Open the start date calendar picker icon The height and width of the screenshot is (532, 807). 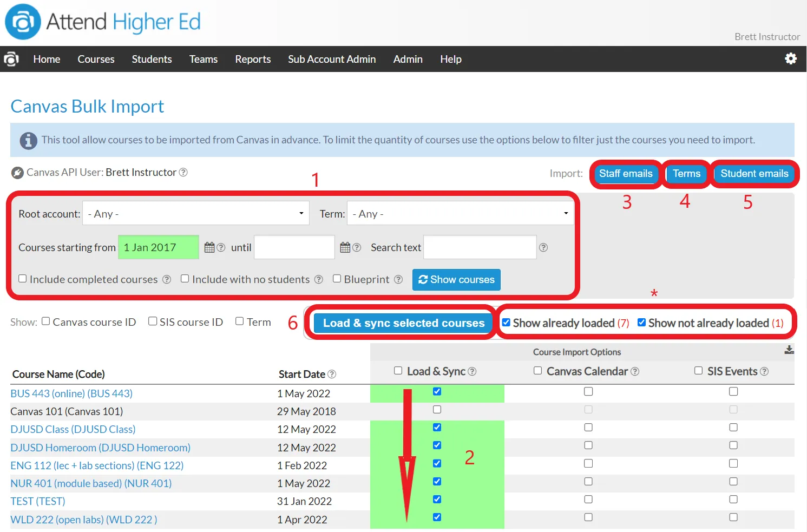[x=209, y=247]
